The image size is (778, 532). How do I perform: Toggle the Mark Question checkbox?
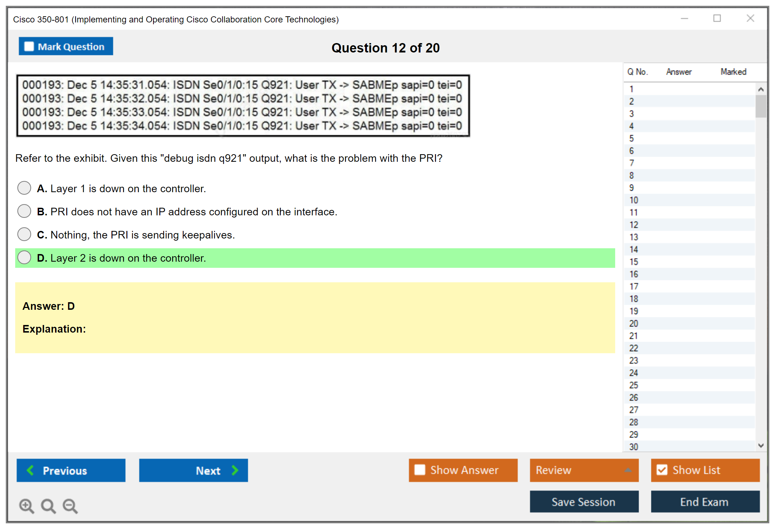29,46
